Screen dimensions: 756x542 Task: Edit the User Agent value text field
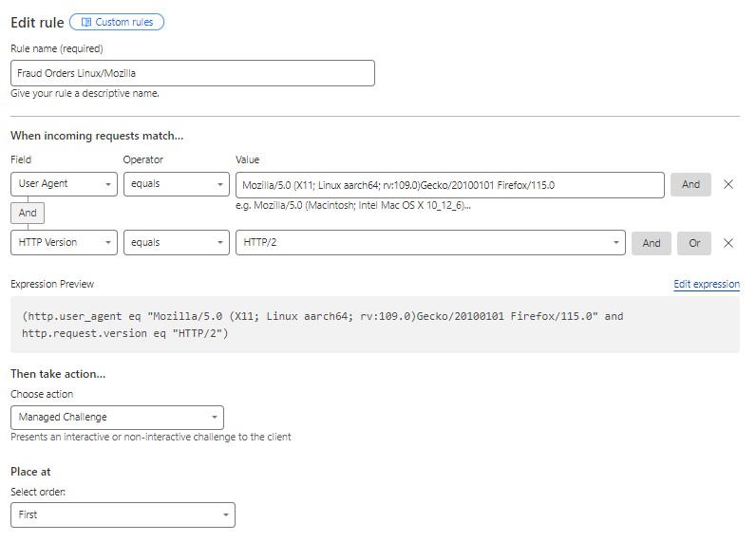[x=450, y=185]
